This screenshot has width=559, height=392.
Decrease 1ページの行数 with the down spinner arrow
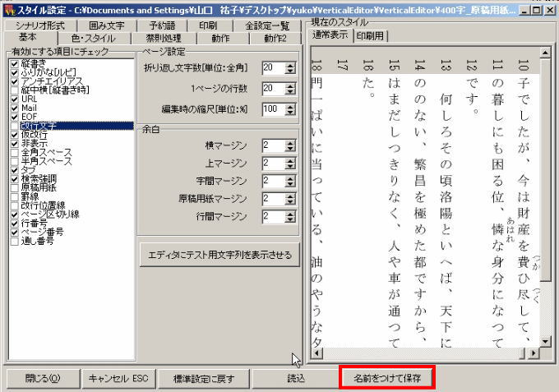click(290, 92)
